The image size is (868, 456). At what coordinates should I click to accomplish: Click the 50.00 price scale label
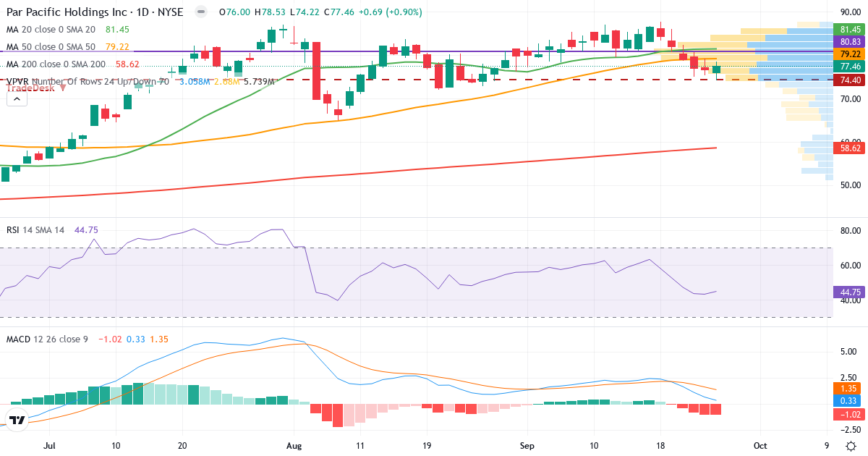849,185
